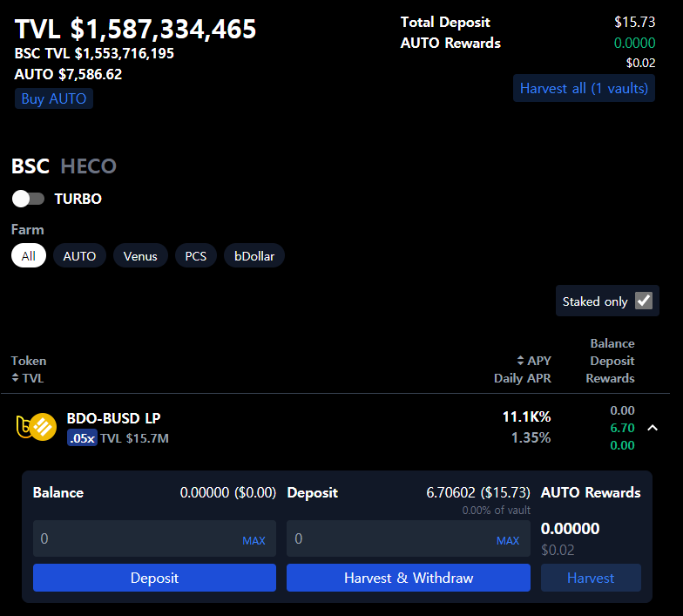
Task: Toggle the TURBO switch
Action: click(28, 199)
